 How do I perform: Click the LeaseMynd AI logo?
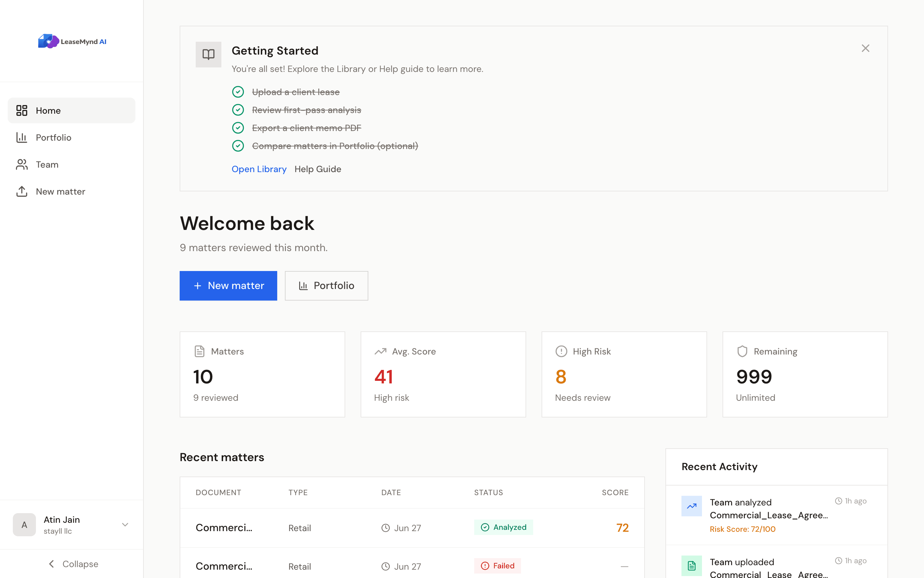coord(72,41)
